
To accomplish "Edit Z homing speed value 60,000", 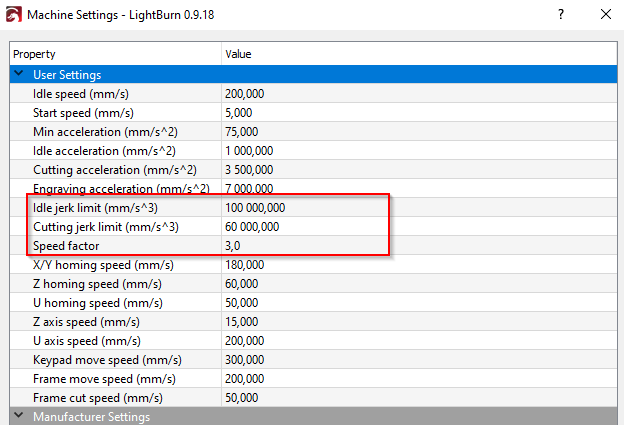I will (x=242, y=284).
